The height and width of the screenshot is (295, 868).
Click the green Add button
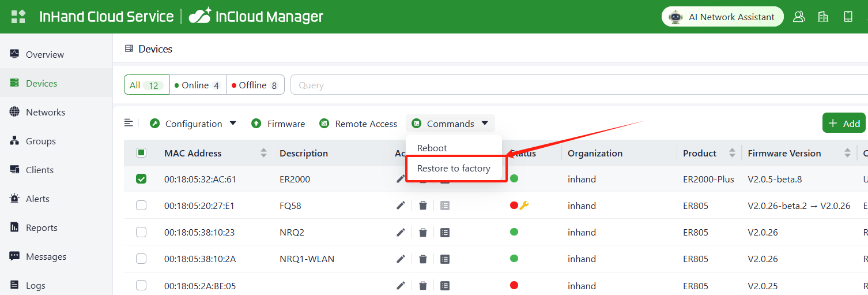click(x=844, y=123)
